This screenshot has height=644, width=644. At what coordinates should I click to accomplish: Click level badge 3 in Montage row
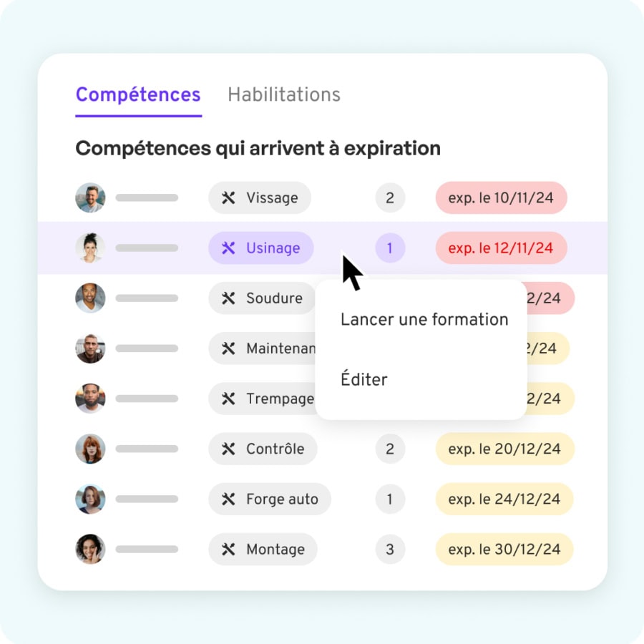coord(390,550)
